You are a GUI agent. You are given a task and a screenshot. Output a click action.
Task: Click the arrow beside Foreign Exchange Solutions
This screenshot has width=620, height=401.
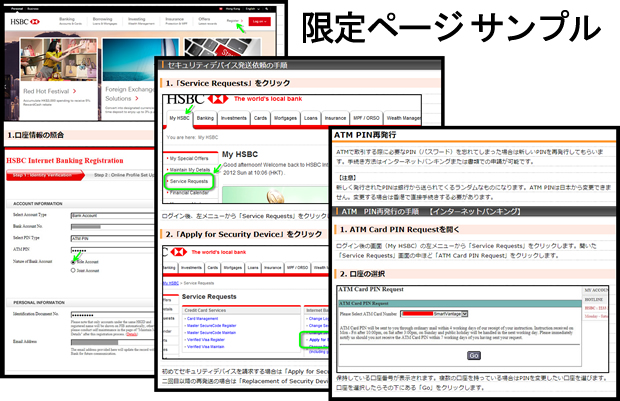pos(137,98)
